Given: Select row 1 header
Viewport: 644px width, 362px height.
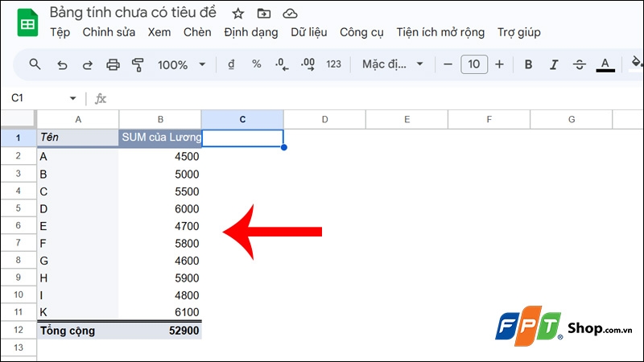Looking at the screenshot, I should click(18, 138).
